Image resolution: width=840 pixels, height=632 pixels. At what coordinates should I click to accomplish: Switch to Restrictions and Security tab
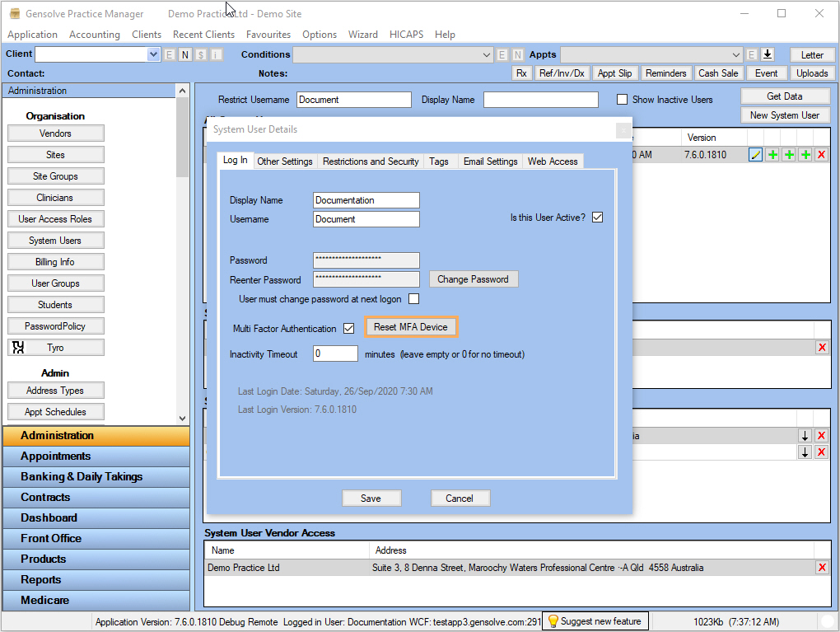click(x=371, y=162)
